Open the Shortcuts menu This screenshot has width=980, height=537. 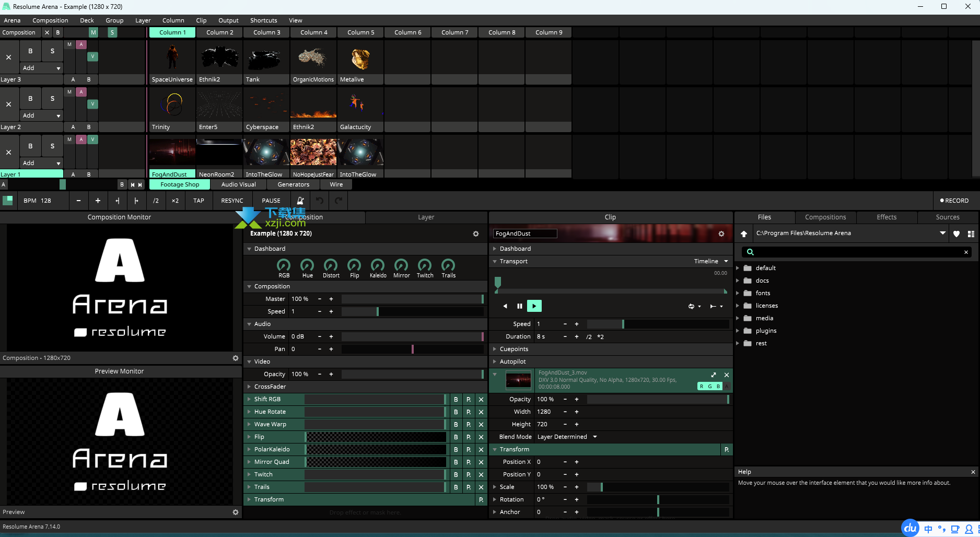(263, 20)
